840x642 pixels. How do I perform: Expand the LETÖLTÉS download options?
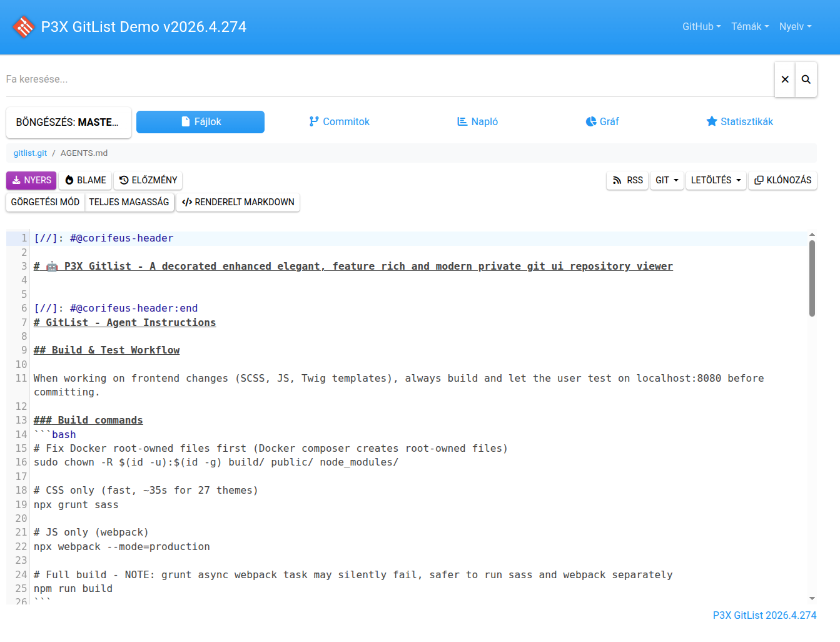(716, 180)
